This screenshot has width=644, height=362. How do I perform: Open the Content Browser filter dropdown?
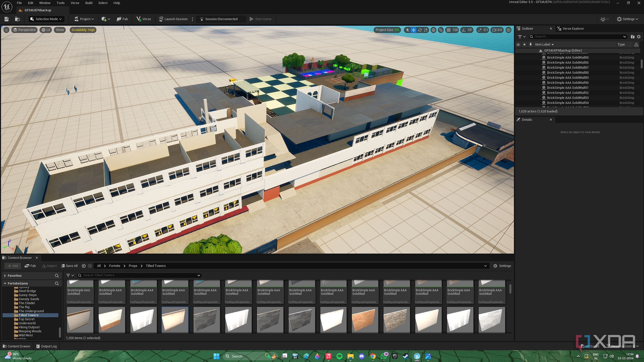[70, 275]
